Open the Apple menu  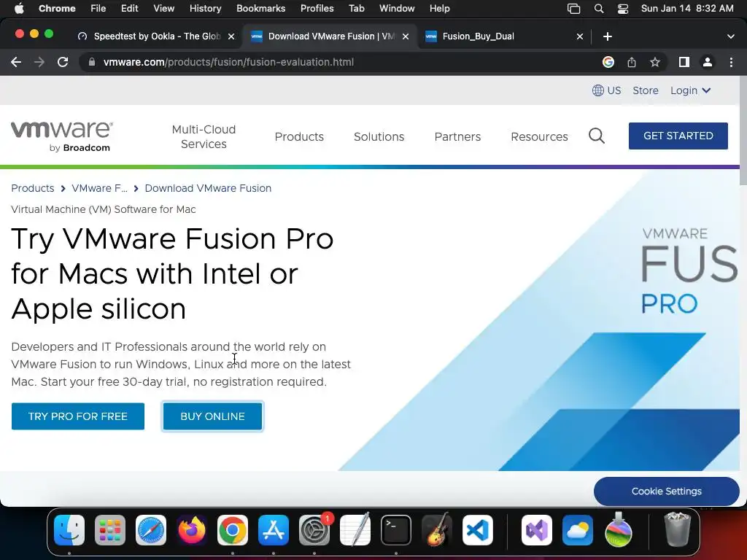(x=19, y=8)
